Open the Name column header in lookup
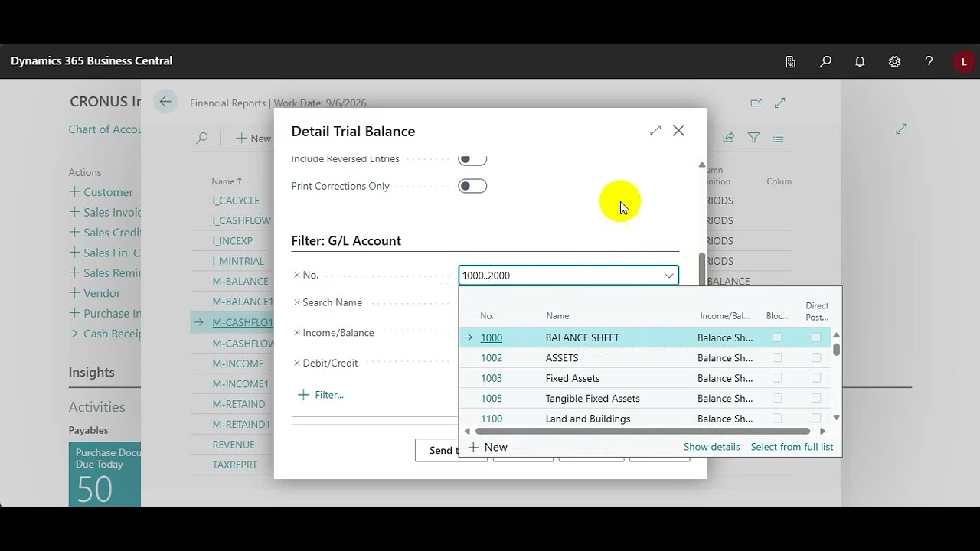Viewport: 980px width, 551px height. pos(557,316)
